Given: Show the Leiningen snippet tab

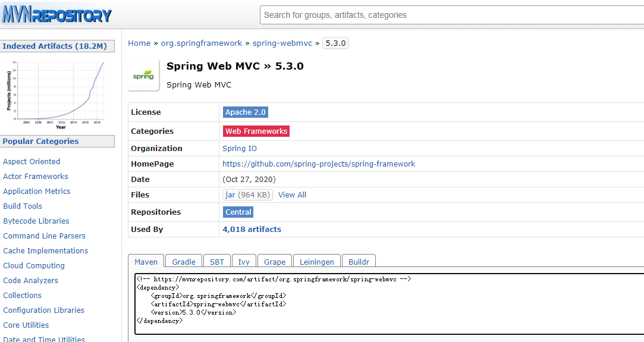Looking at the screenshot, I should pyautogui.click(x=317, y=262).
